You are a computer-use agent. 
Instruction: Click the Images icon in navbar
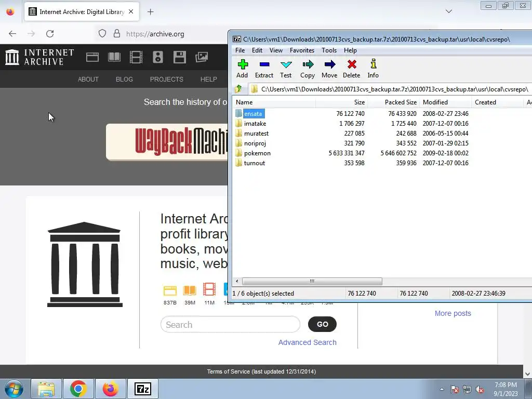tap(202, 57)
